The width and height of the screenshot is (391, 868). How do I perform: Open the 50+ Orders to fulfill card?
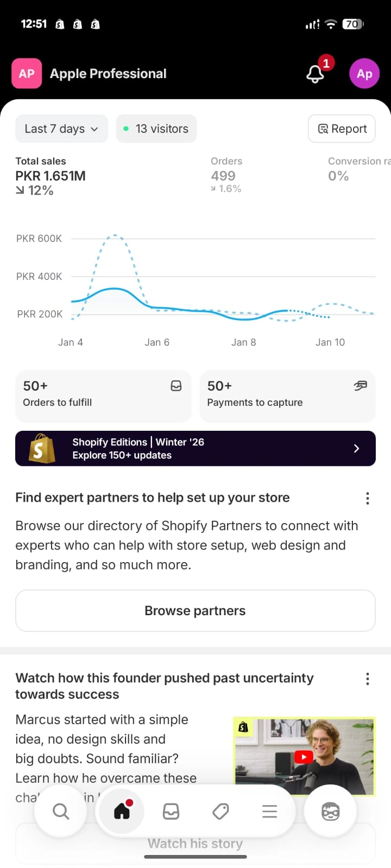coord(103,395)
